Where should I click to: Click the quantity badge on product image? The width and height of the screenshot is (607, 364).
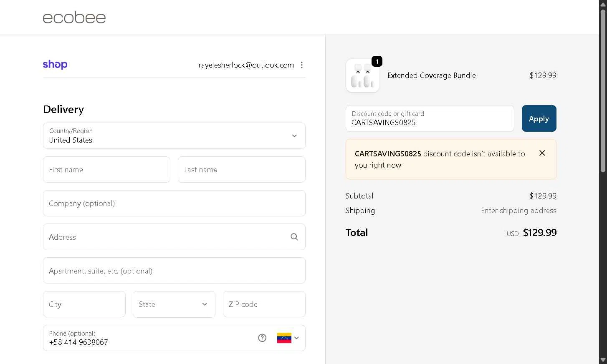377,61
